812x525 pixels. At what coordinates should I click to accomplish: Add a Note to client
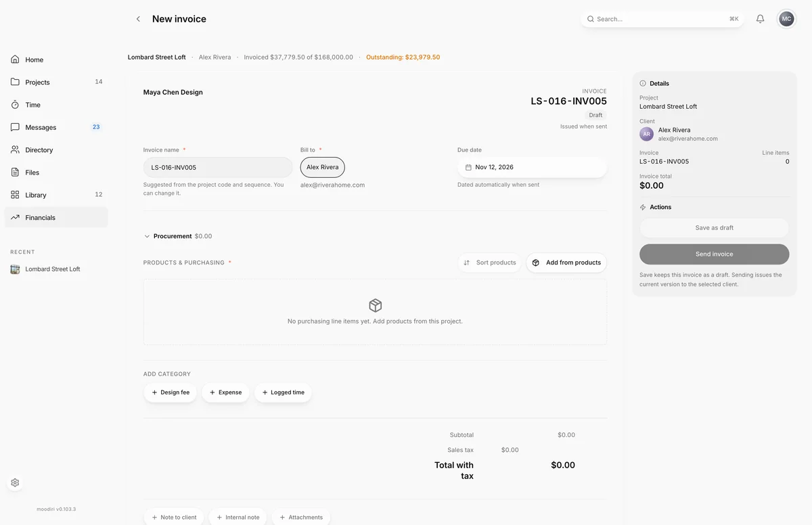point(174,517)
